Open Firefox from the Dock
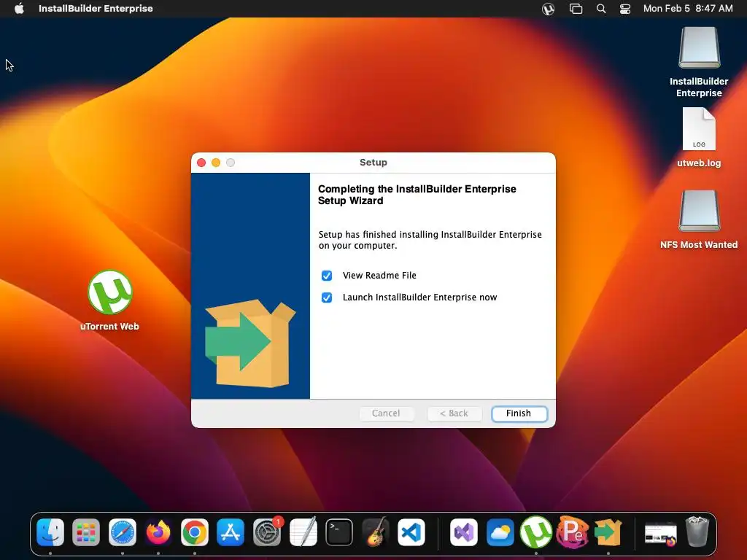The height and width of the screenshot is (560, 747). click(158, 532)
